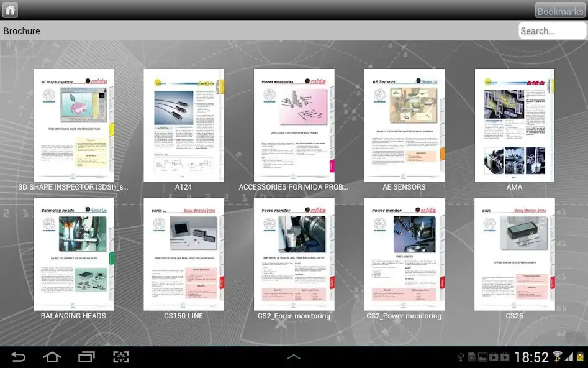
Task: Tap the USB connection icon in the status bar
Action: pyautogui.click(x=459, y=357)
